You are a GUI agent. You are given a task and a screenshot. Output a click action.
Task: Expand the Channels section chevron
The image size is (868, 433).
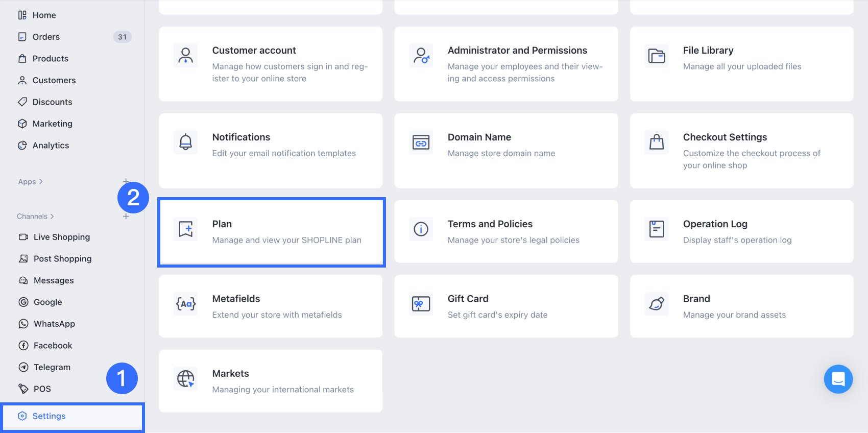point(52,216)
